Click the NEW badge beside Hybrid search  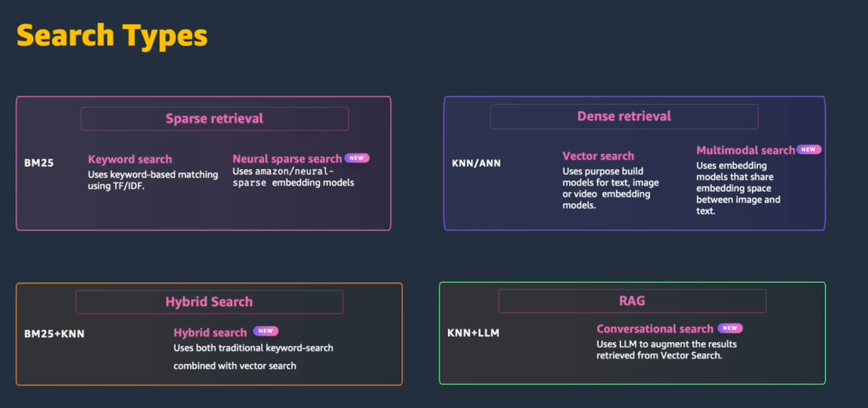coord(266,331)
